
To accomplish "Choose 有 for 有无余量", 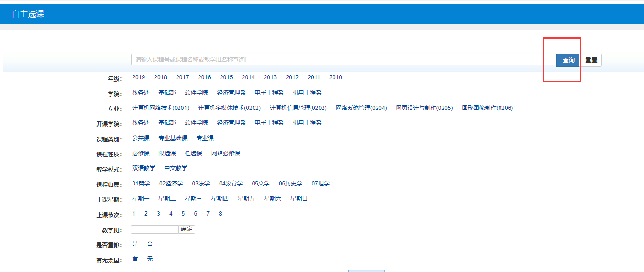I will [135, 259].
